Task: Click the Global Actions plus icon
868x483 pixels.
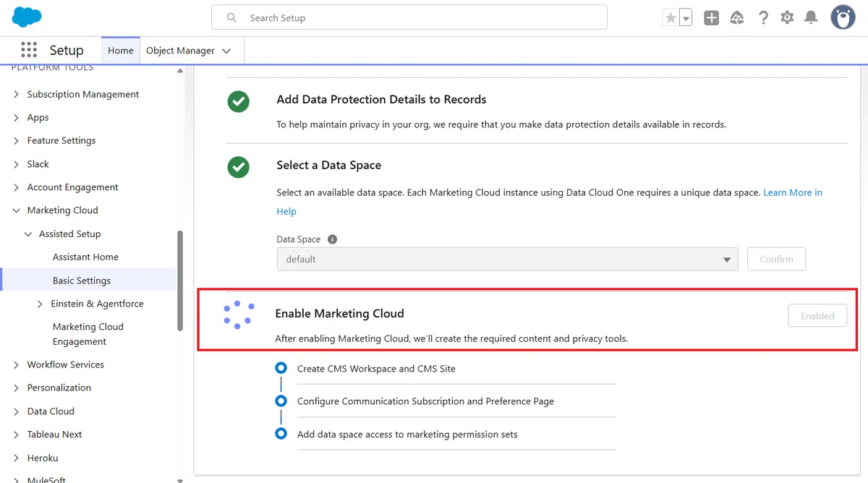Action: tap(712, 17)
